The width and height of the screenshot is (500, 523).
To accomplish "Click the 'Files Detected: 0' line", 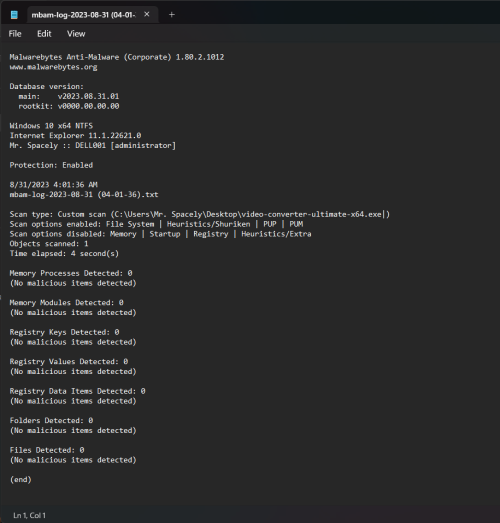I will 47,450.
